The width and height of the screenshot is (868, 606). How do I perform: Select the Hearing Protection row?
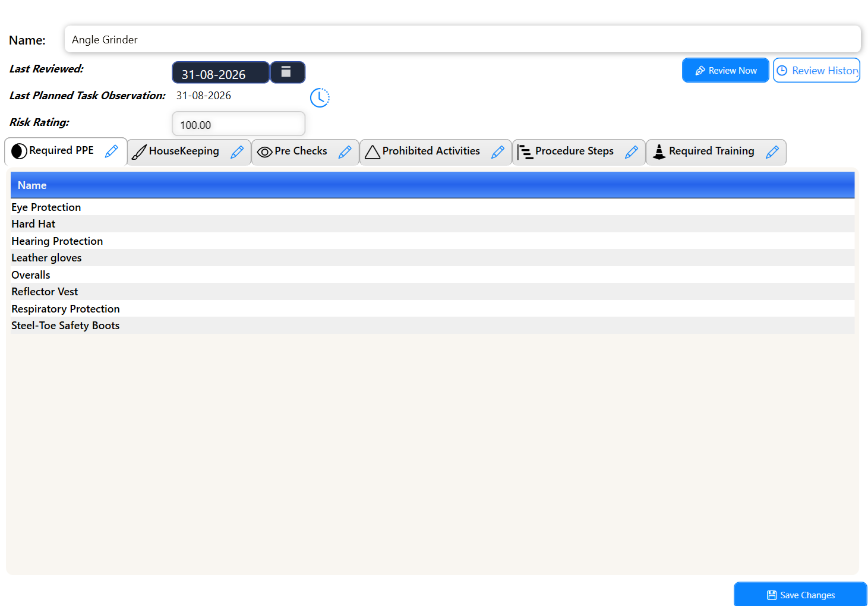tap(433, 241)
